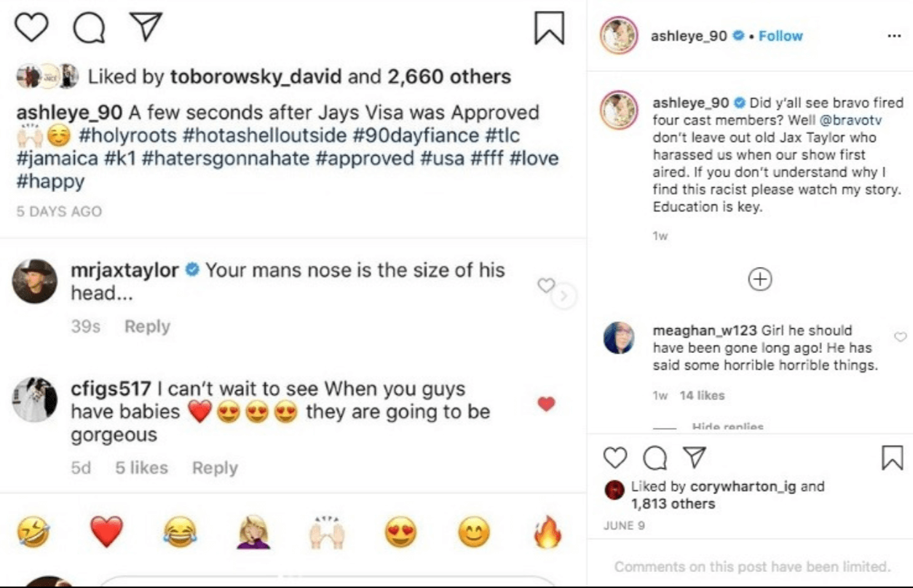913x588 pixels.
Task: Open comments via left speech bubble icon
Action: [89, 28]
